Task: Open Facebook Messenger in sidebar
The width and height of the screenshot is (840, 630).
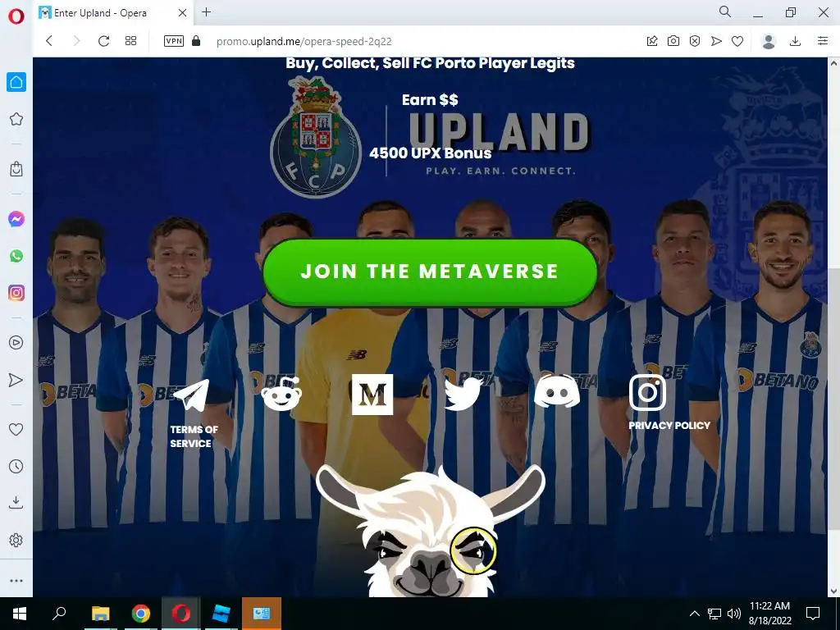Action: click(x=16, y=219)
